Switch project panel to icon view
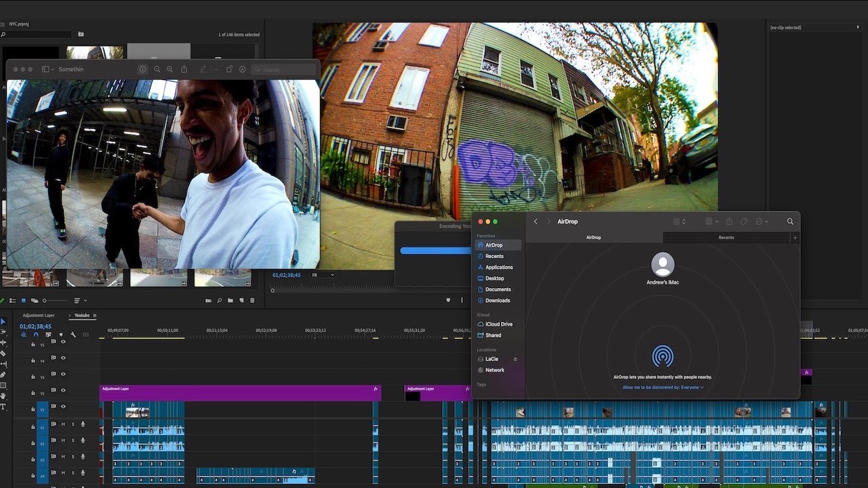This screenshot has width=868, height=488. click(24, 300)
